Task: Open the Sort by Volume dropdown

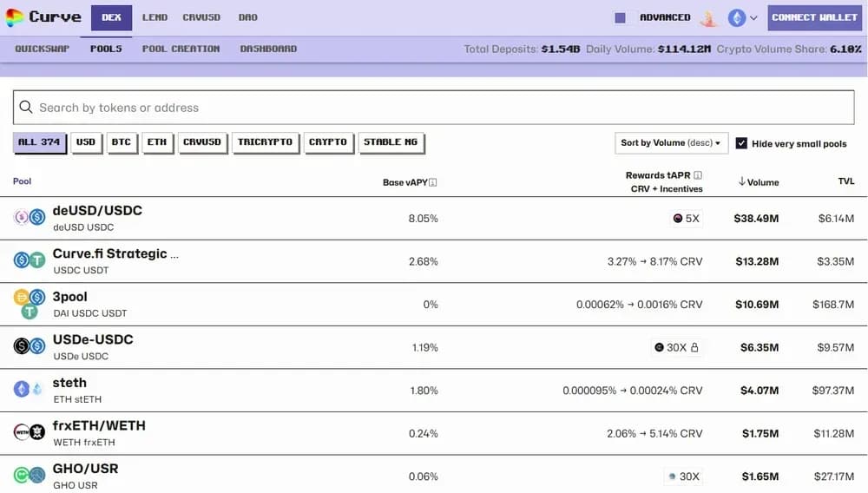Action: (671, 142)
